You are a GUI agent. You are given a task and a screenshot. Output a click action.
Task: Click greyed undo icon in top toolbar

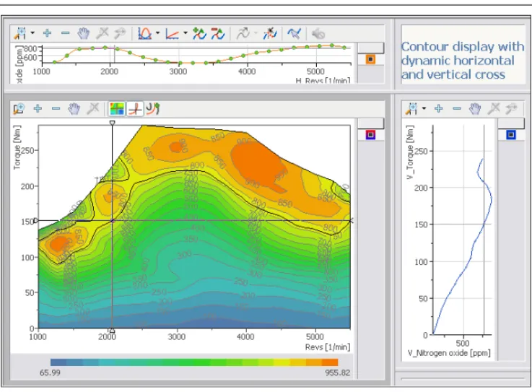tap(318, 34)
